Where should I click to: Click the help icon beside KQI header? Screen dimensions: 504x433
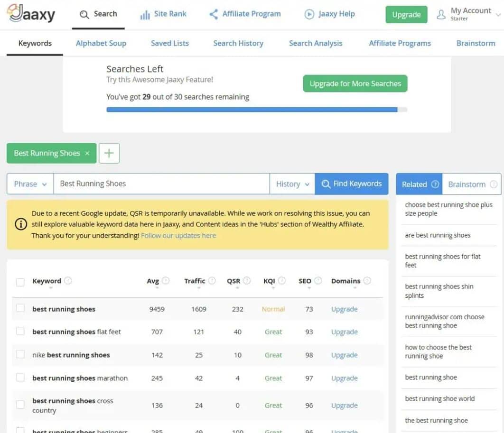(x=281, y=281)
